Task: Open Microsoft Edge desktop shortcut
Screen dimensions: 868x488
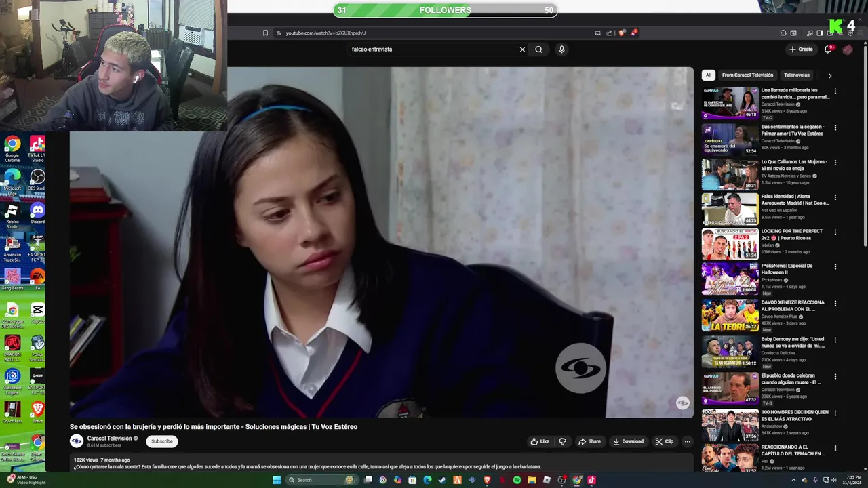Action: point(12,182)
